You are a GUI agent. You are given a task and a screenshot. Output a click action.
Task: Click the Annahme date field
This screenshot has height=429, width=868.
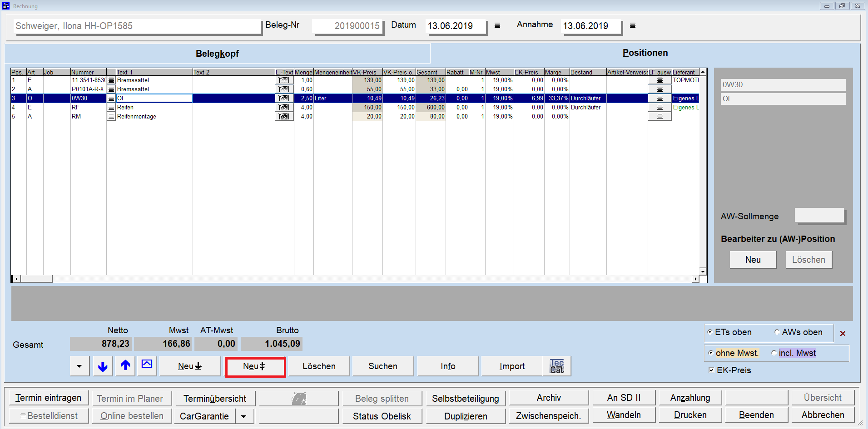coord(591,26)
